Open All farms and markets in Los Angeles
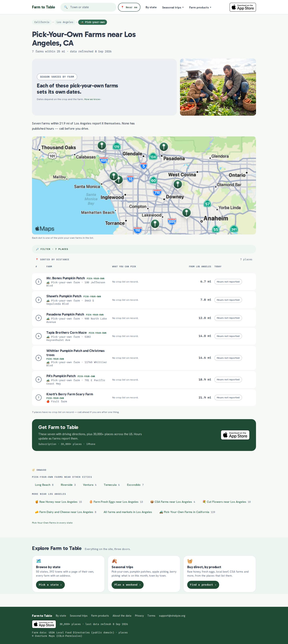 (x=128, y=512)
